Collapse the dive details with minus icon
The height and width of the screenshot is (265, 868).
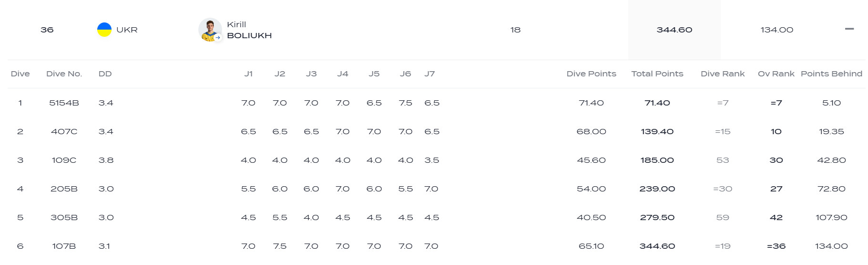[x=849, y=29]
